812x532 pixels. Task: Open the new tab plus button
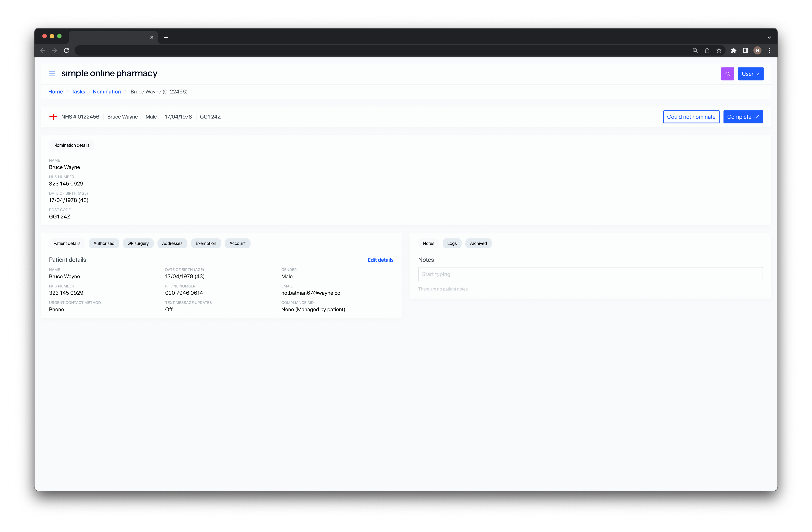[x=166, y=38]
